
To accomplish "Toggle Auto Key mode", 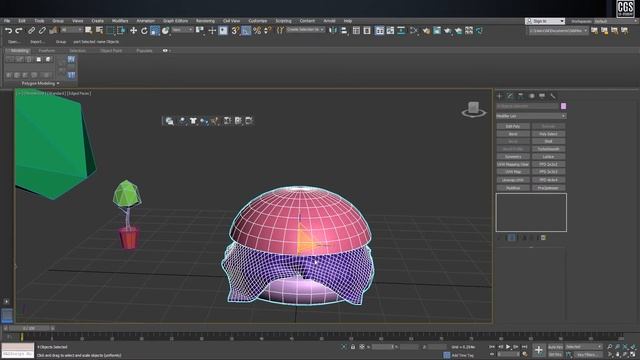I will tap(555, 347).
